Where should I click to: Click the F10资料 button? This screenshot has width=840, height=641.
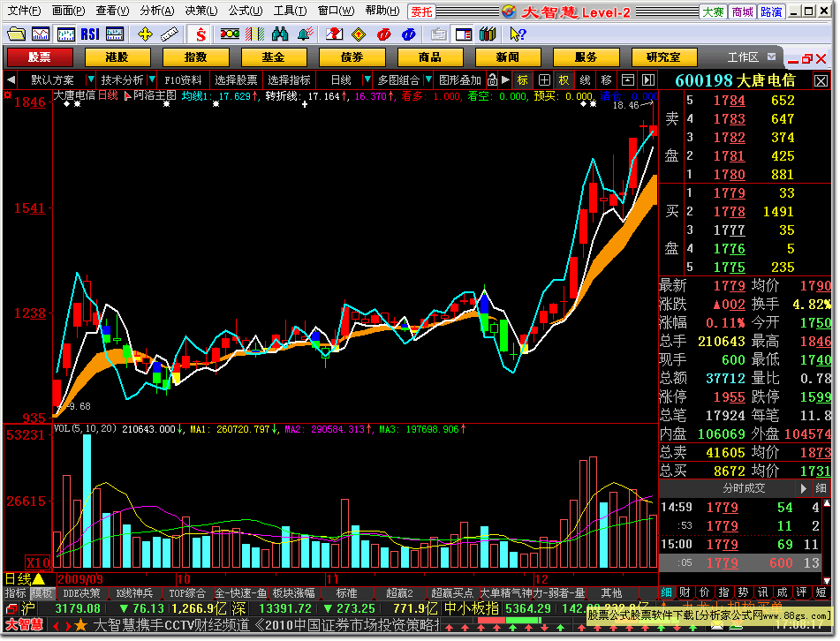click(183, 80)
